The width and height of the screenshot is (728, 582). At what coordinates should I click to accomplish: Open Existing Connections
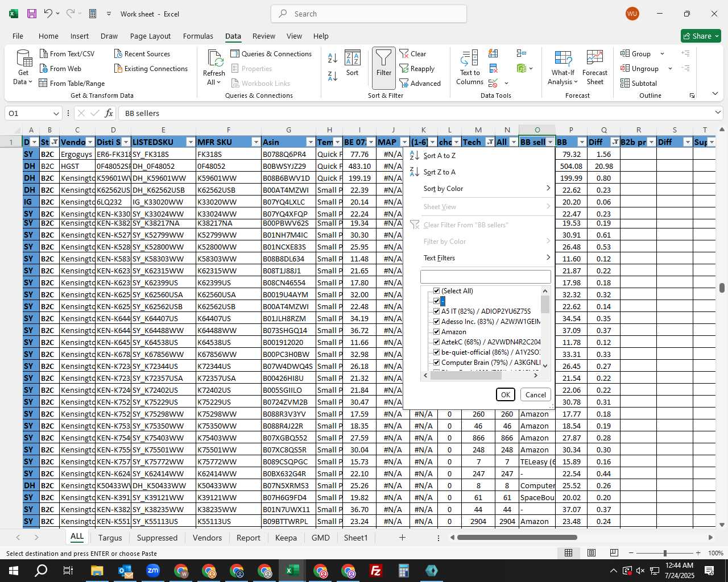151,68
